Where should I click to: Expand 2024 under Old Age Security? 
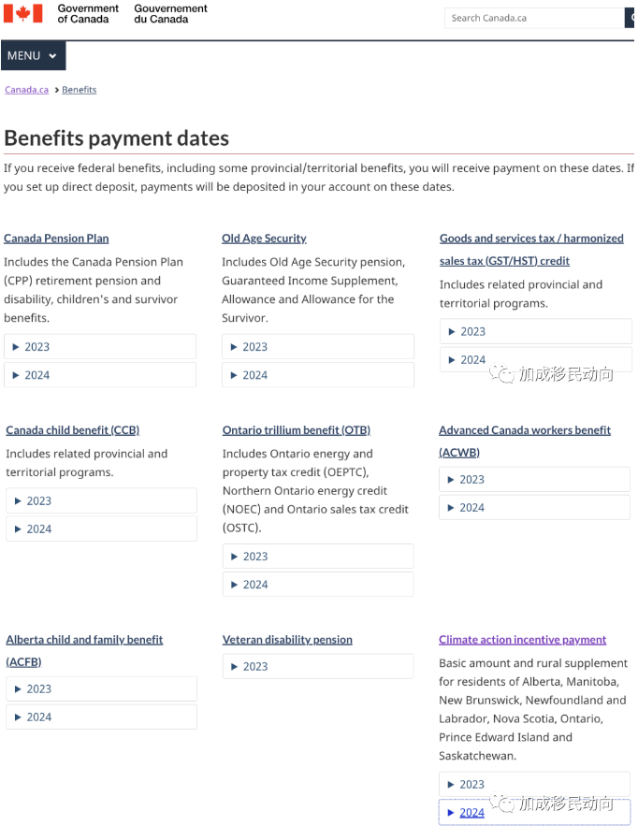tap(318, 375)
